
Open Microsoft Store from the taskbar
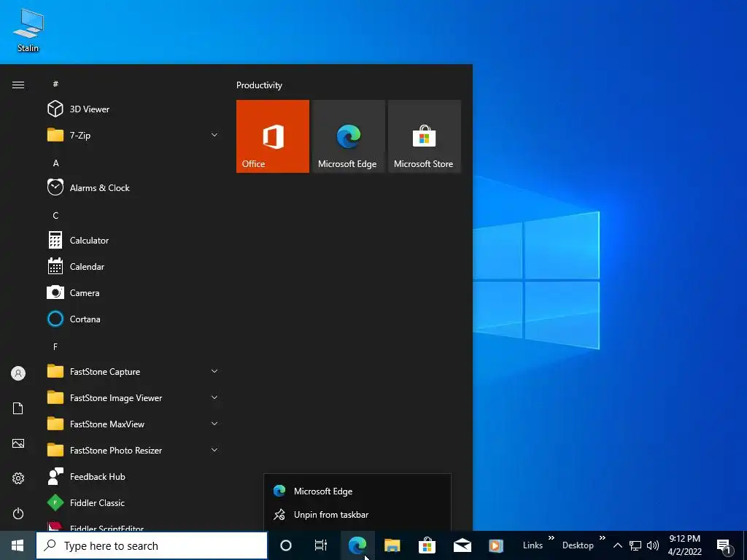[427, 545]
